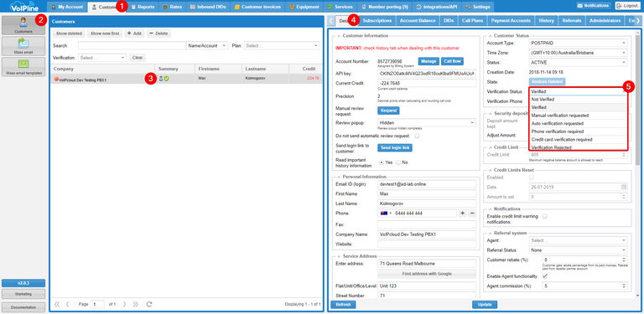Click the Add customer button

pyautogui.click(x=134, y=33)
